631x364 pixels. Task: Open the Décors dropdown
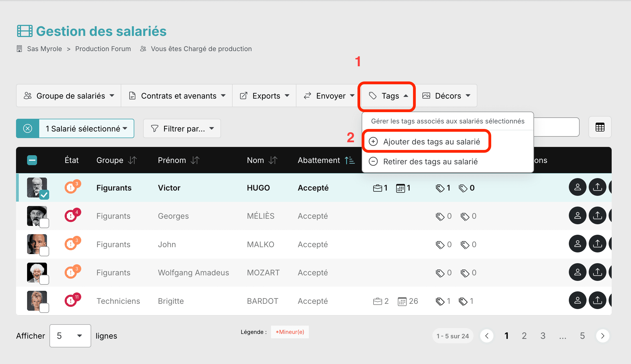[446, 96]
